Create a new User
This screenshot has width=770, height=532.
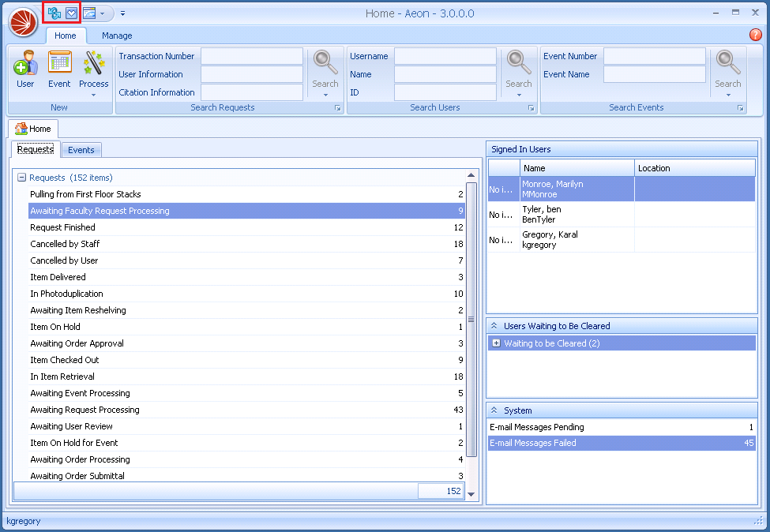pyautogui.click(x=25, y=69)
